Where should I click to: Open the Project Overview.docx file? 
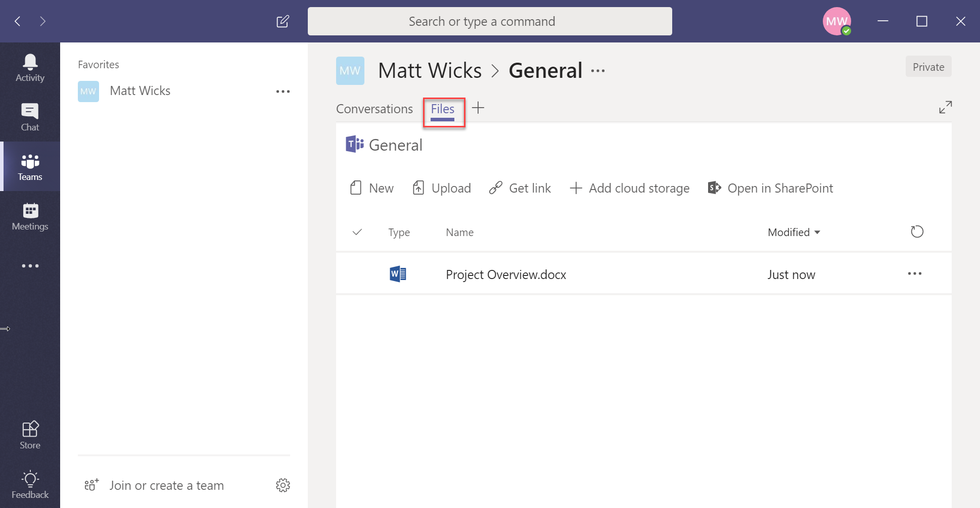point(505,274)
